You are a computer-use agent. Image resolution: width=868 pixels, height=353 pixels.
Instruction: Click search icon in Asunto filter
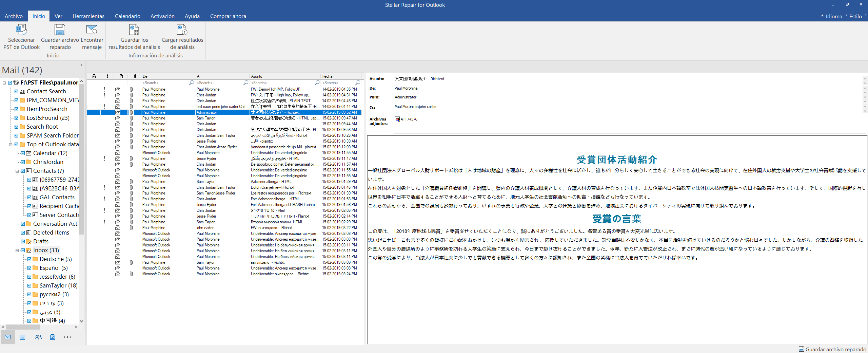pos(317,83)
